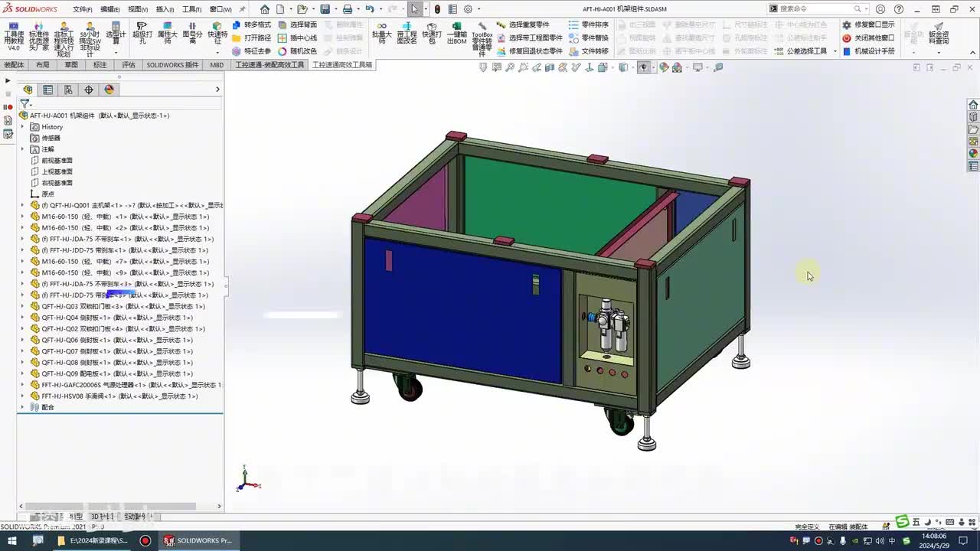Image resolution: width=980 pixels, height=551 pixels.
Task: Open the 插入(I) menu
Action: click(165, 9)
